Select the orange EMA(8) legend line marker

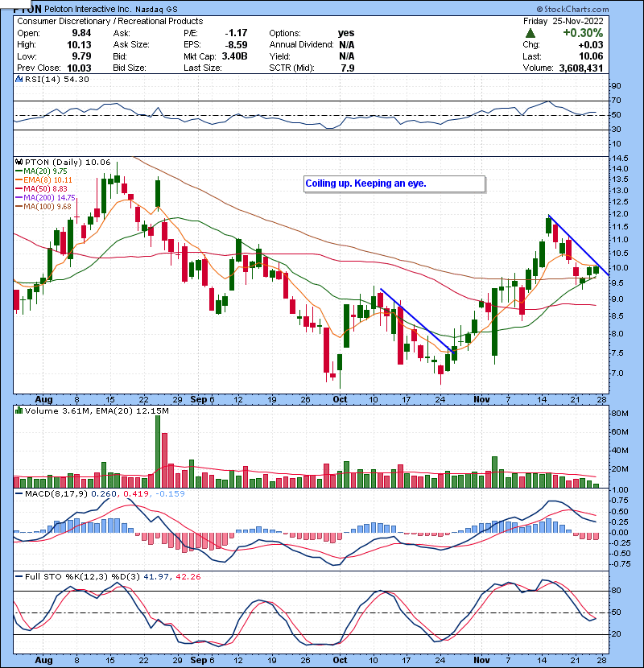click(19, 180)
